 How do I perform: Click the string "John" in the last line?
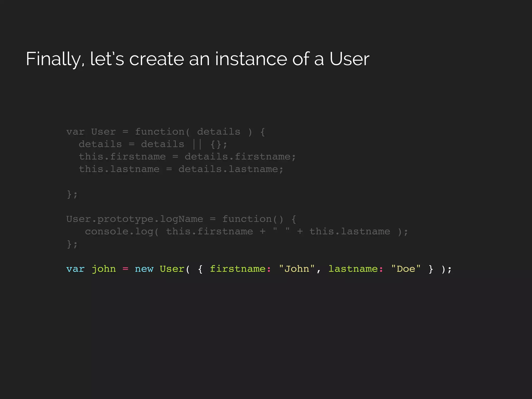297,269
